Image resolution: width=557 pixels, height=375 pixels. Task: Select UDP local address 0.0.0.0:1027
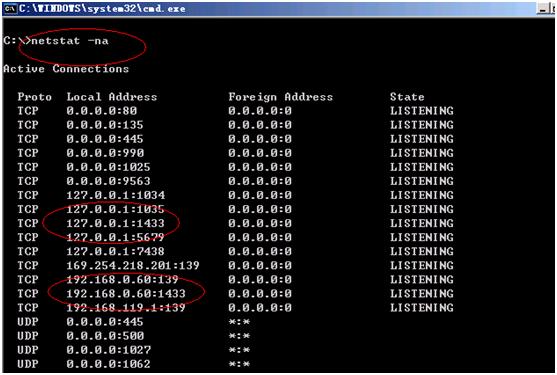pyautogui.click(x=108, y=350)
